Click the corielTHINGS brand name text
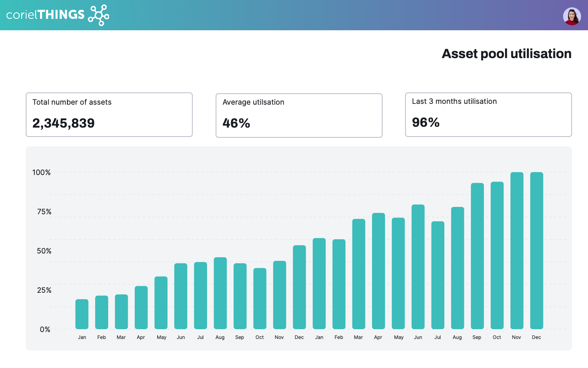 point(45,15)
